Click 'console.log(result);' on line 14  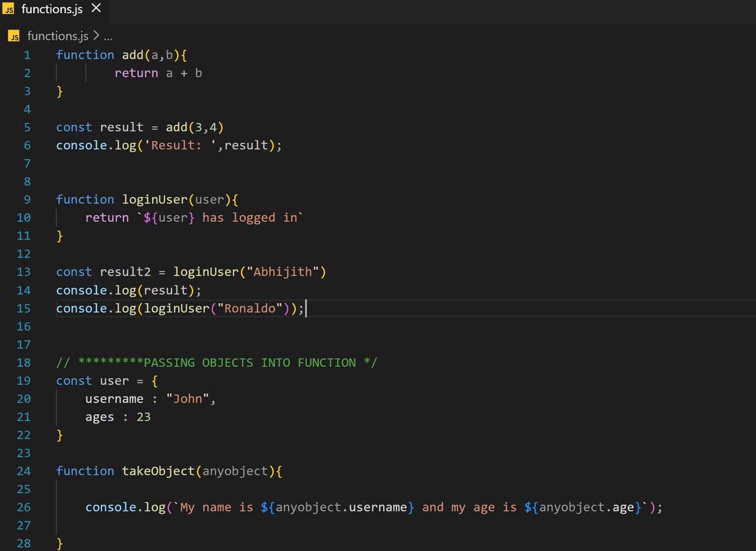(129, 290)
